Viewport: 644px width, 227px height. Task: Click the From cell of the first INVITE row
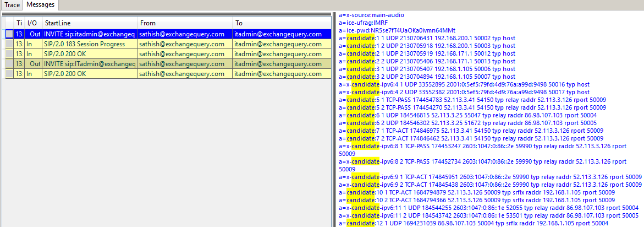(x=185, y=34)
